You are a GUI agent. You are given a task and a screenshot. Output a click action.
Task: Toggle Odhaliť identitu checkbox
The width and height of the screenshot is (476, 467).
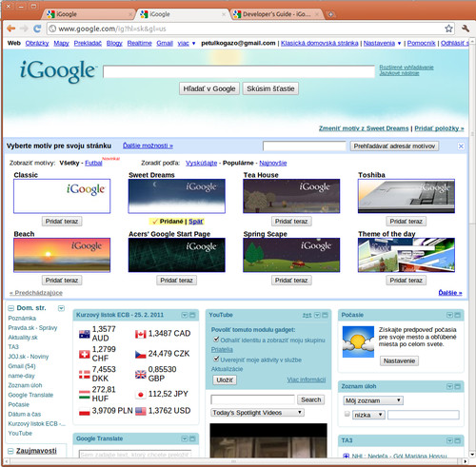click(x=216, y=340)
